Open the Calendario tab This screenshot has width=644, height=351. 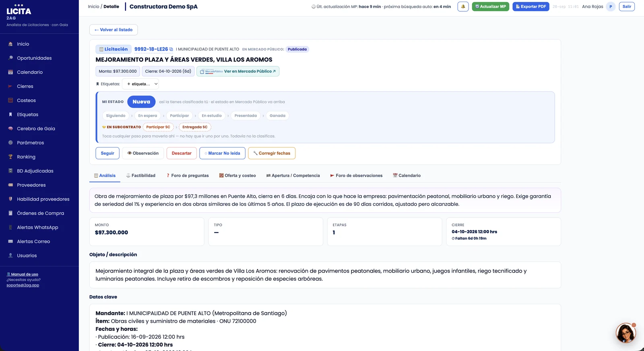[407, 176]
